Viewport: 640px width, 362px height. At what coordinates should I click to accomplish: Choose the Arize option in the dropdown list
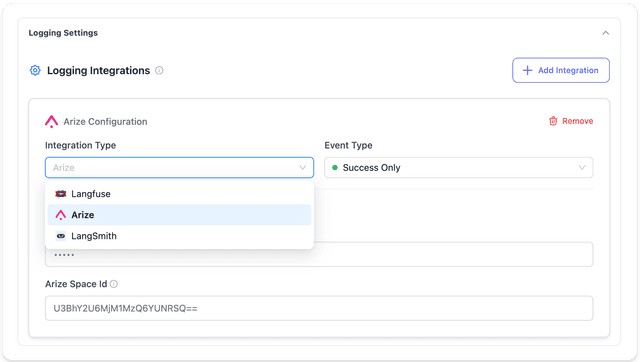point(179,215)
